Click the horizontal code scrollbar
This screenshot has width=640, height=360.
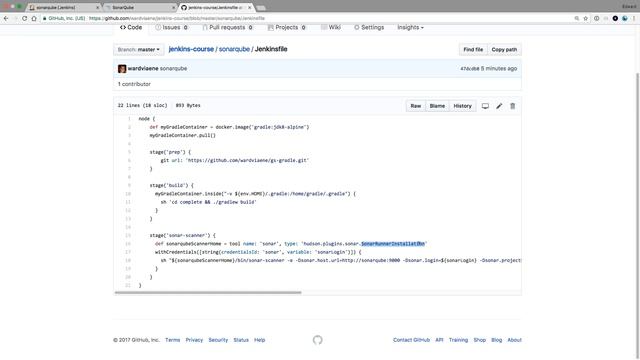click(x=208, y=293)
